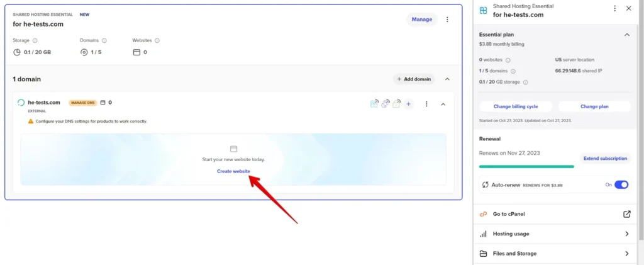
Task: Click the Create website link
Action: (x=233, y=171)
